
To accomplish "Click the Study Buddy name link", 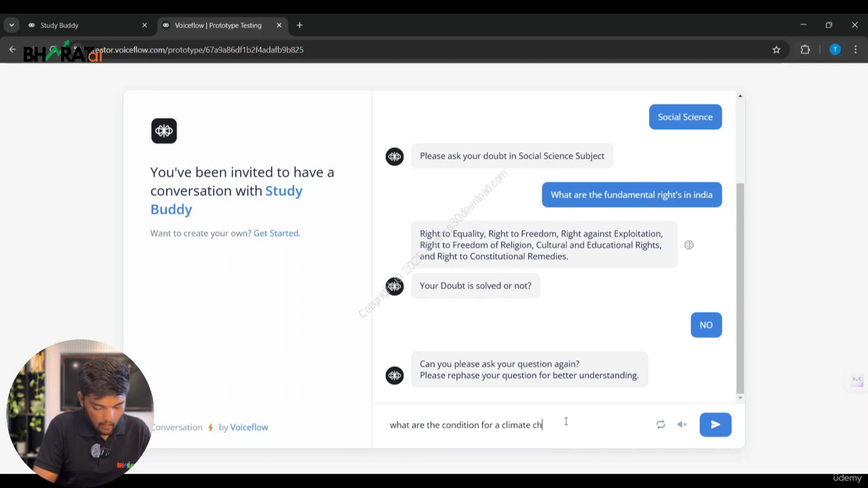I will coord(226,200).
